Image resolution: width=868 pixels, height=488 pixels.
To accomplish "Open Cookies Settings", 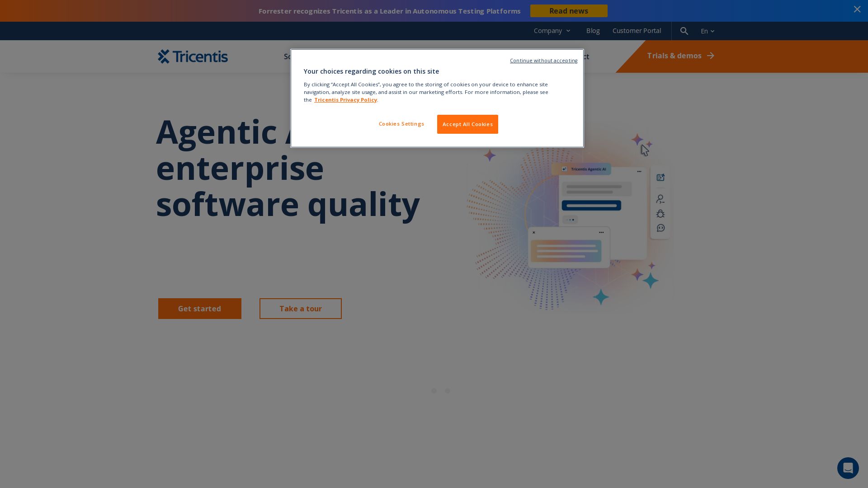I will pyautogui.click(x=401, y=124).
